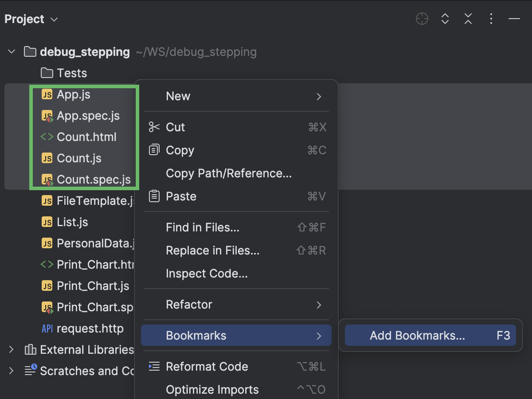Click the Expand All icon in Project toolbar
The image size is (532, 399).
(445, 19)
